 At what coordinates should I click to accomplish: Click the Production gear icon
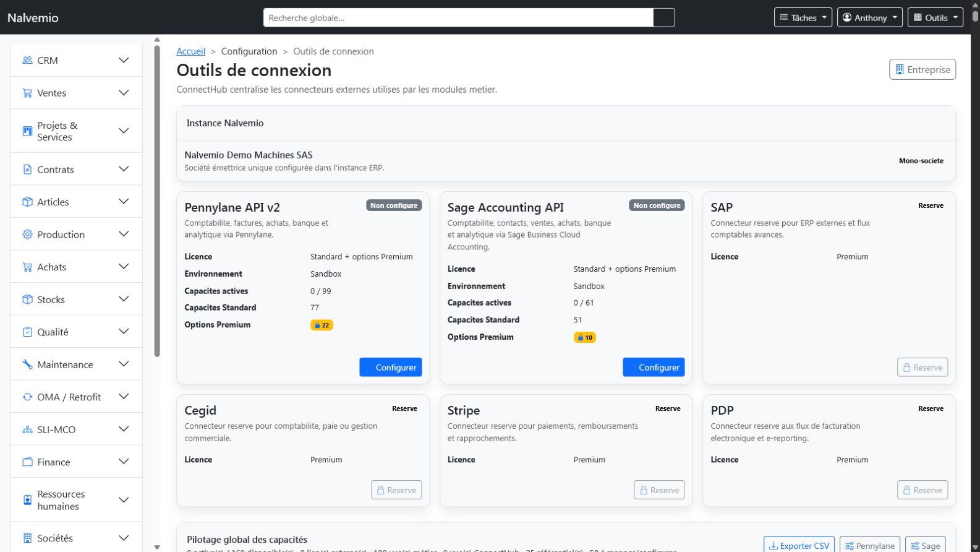(27, 235)
